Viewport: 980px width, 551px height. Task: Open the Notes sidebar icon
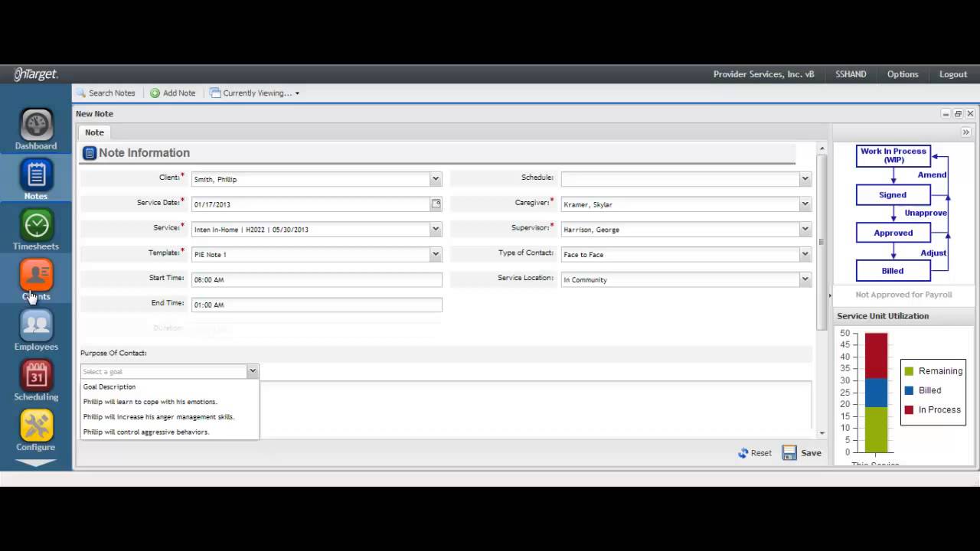(x=36, y=180)
